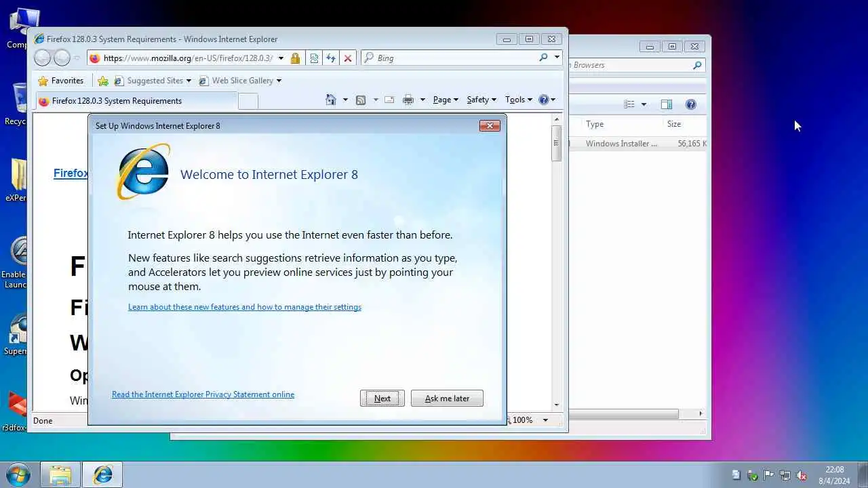Open the 100% zoom level dropdown

click(545, 420)
